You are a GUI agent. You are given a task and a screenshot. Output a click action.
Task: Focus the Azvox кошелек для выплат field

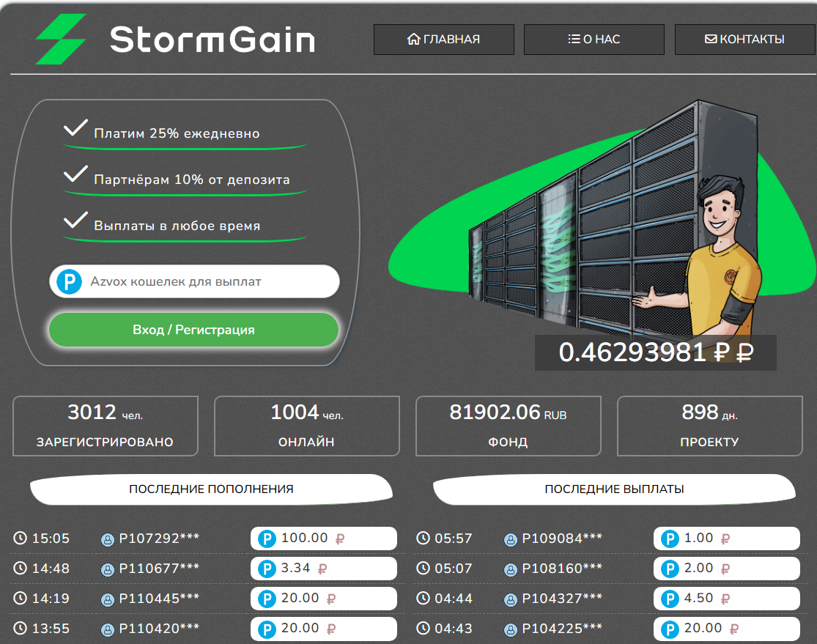coord(209,281)
